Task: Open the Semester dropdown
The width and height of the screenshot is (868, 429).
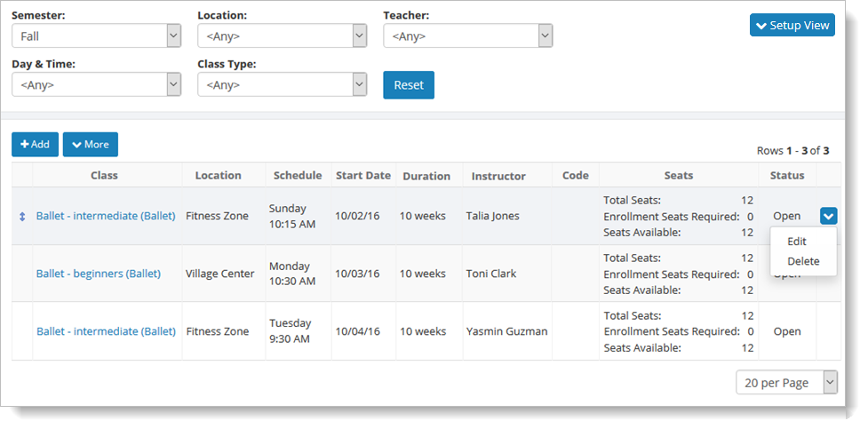Action: pyautogui.click(x=96, y=36)
